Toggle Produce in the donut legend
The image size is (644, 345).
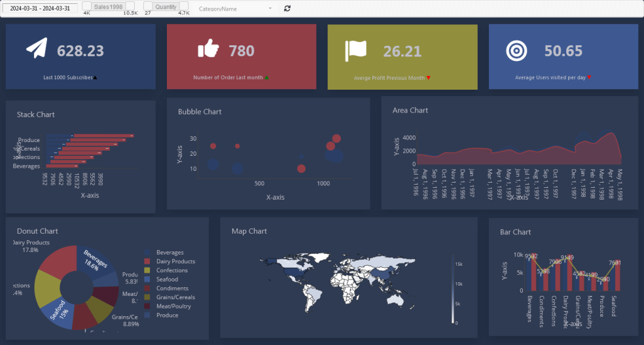point(162,316)
